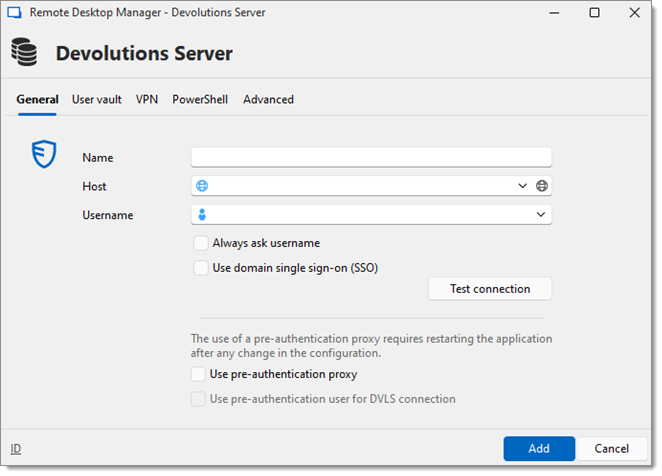The height and width of the screenshot is (476, 662).
Task: Click the ID link at bottom left
Action: click(x=16, y=449)
